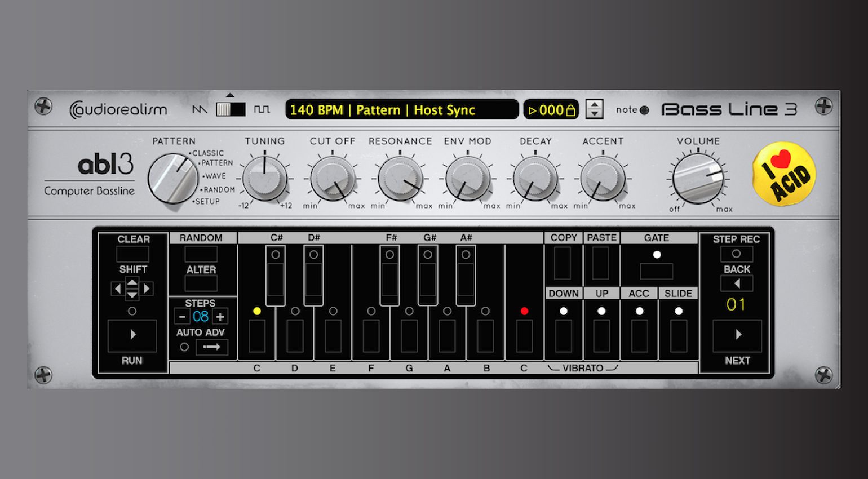Viewport: 868px width, 479px height.
Task: Start playback with the RUN button
Action: click(132, 335)
